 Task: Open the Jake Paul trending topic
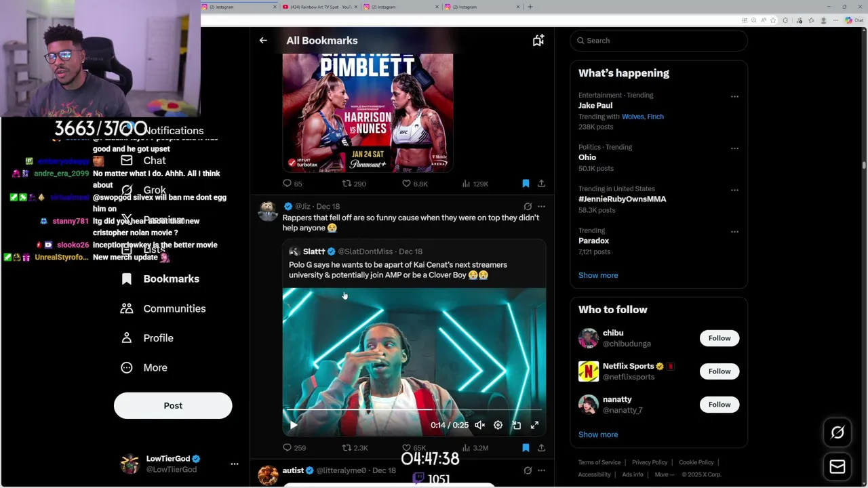coord(595,106)
